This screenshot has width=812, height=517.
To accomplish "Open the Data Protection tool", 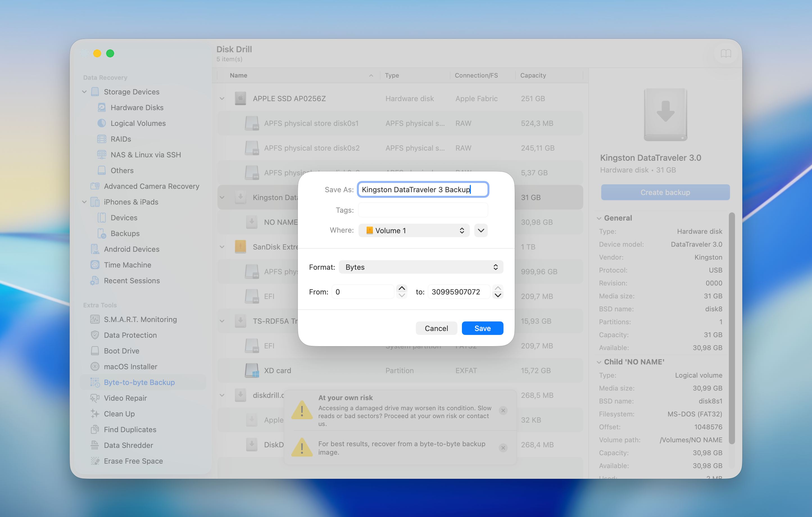I will click(130, 335).
